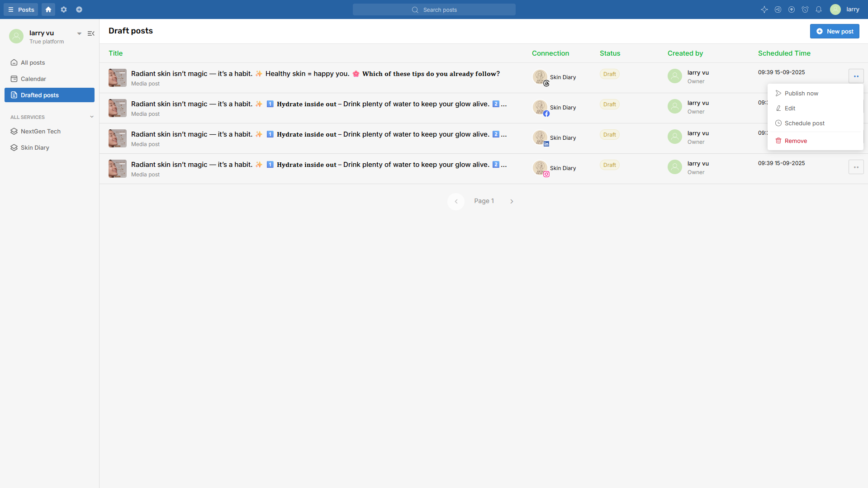Expand the larry vu account dropdown
Image resolution: width=868 pixels, height=488 pixels.
79,33
